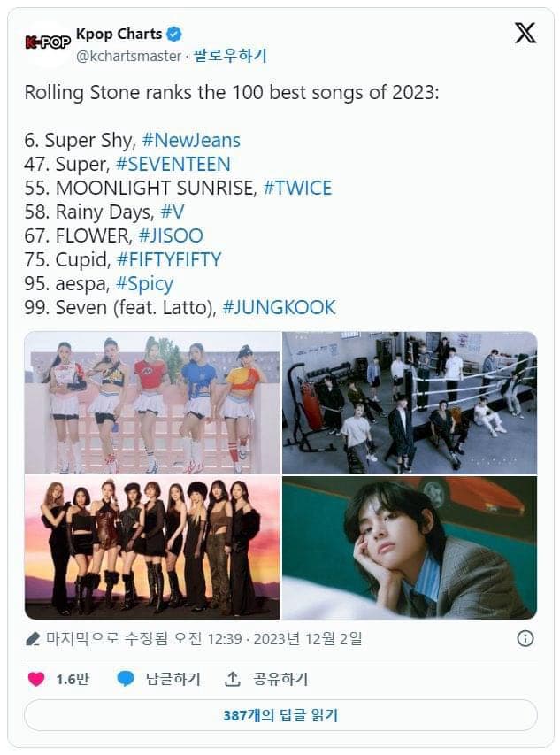Open the #JISOO hashtag link
Image resolution: width=560 pixels, height=755 pixels.
[171, 235]
